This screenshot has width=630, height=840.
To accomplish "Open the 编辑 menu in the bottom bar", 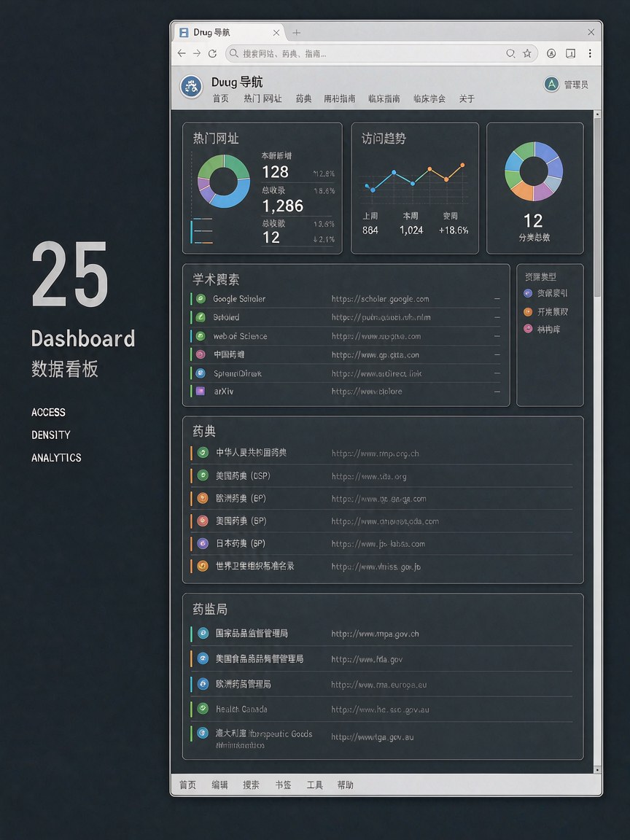I will 219,785.
